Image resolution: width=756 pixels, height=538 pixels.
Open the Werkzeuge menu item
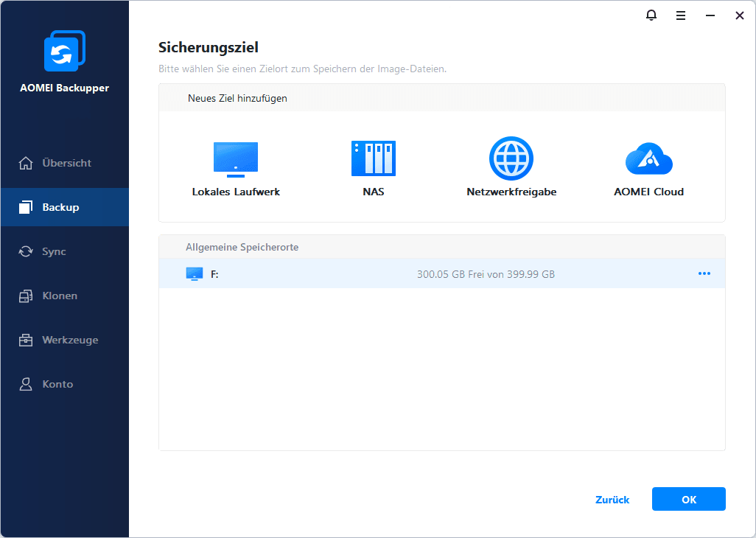pyautogui.click(x=65, y=340)
